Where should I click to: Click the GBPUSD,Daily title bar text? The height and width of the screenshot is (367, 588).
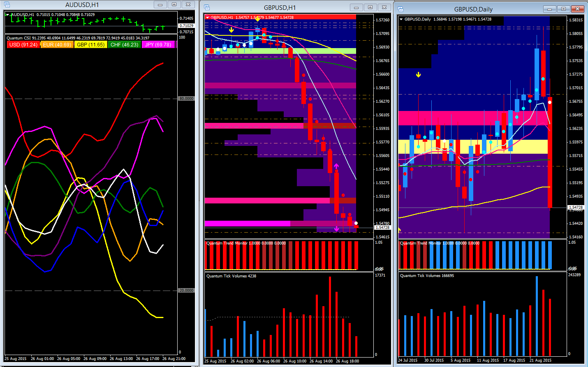click(473, 9)
